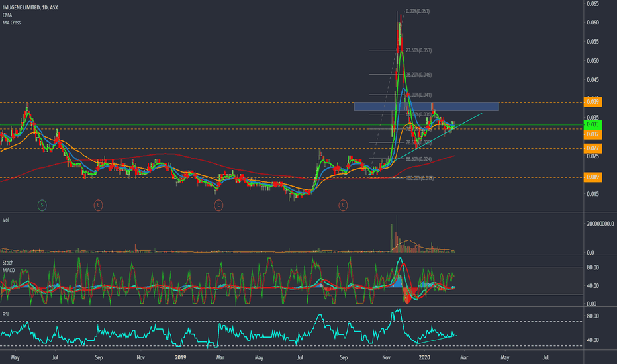Click the orange 0.027 price label

click(x=593, y=148)
